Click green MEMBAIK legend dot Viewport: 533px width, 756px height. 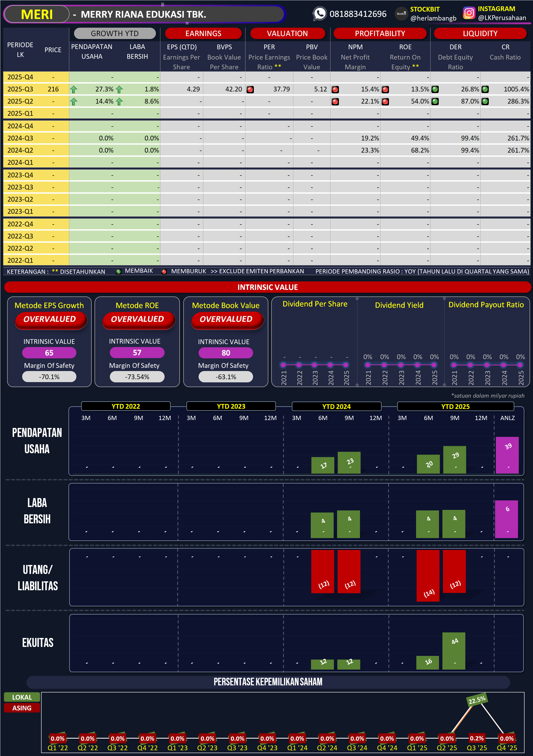click(x=119, y=271)
